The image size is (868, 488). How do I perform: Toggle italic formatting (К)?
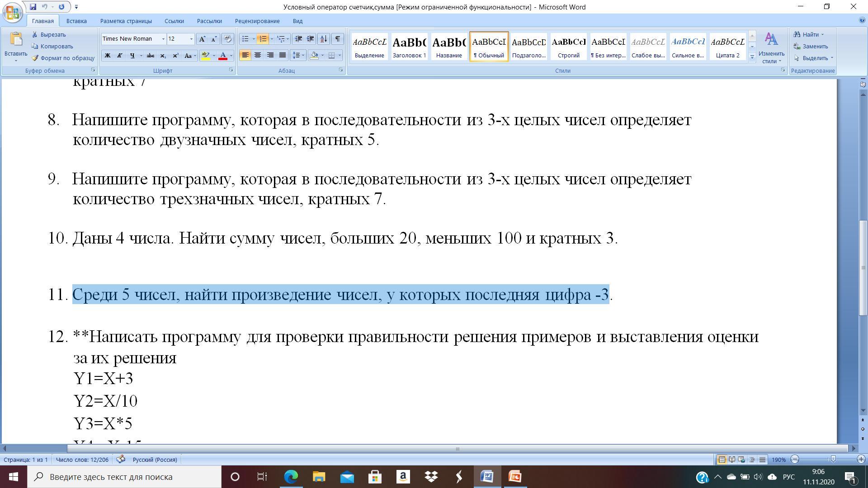coord(120,56)
